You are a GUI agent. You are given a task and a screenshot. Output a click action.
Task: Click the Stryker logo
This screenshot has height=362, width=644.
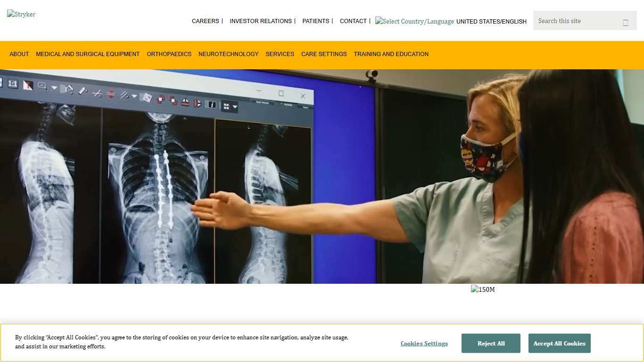(21, 14)
